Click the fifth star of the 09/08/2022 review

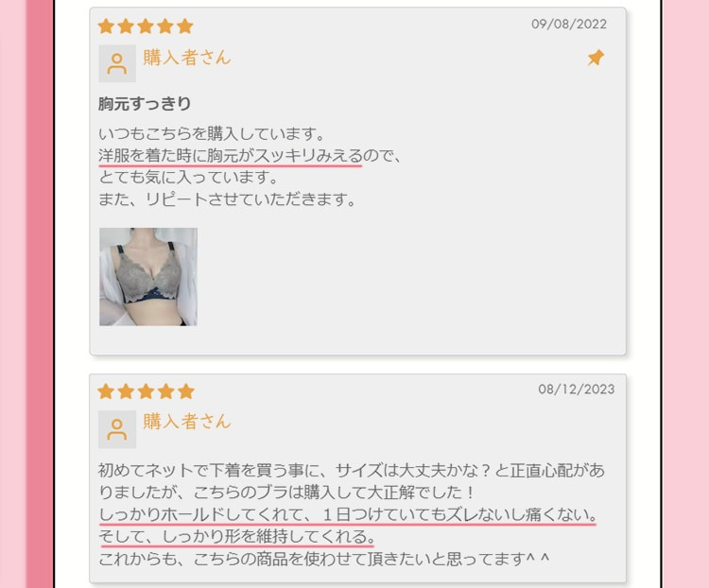(x=185, y=26)
